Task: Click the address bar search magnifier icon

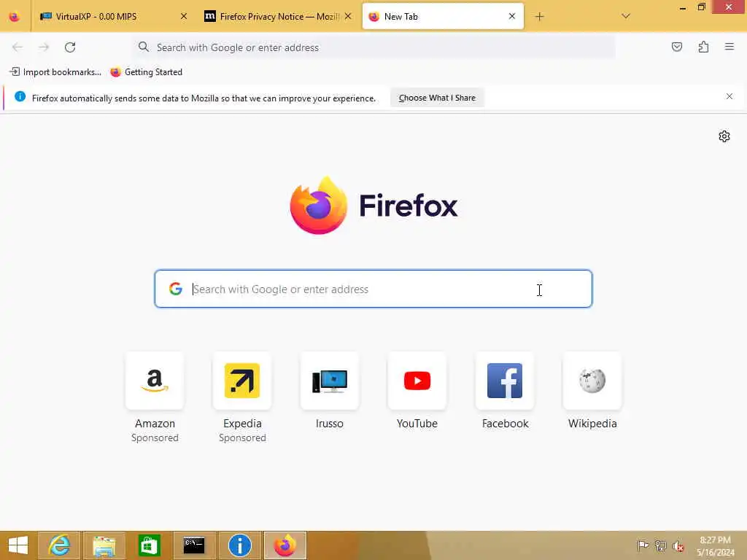Action: (144, 47)
